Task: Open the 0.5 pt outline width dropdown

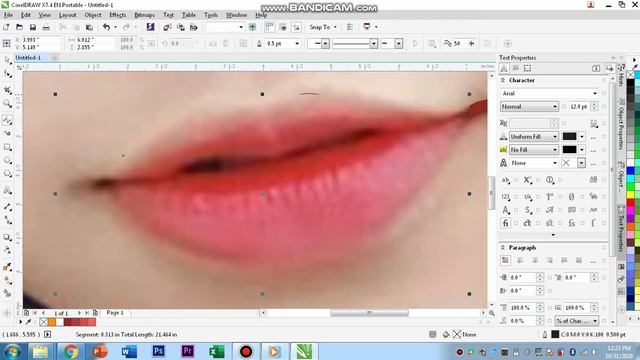Action: (297, 44)
